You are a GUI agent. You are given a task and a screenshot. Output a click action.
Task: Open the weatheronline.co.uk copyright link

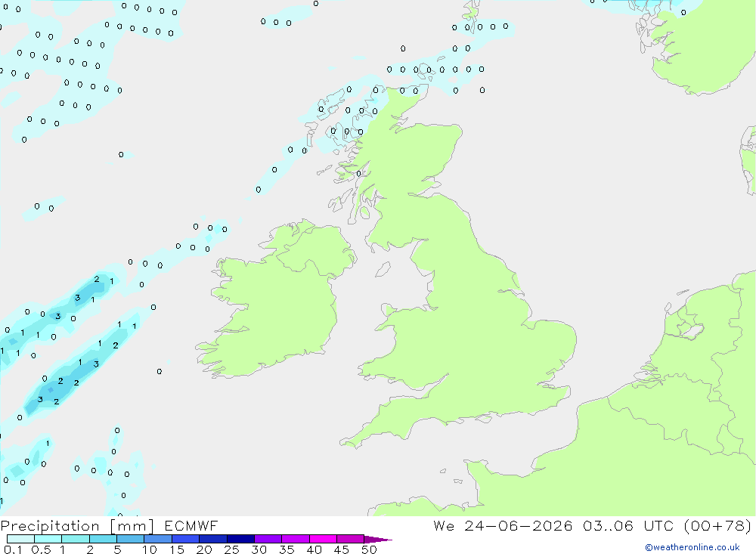[x=692, y=547]
